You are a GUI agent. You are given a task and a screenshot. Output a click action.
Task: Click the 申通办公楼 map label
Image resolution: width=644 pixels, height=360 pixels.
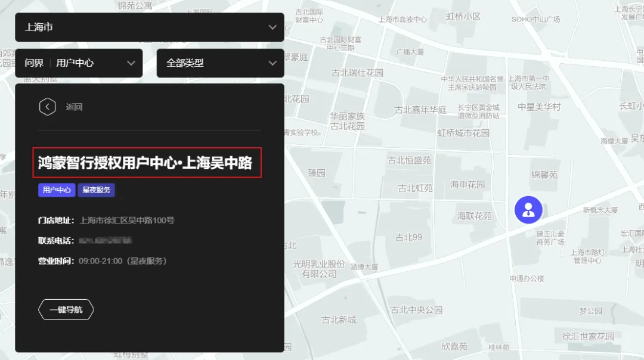coord(527,279)
